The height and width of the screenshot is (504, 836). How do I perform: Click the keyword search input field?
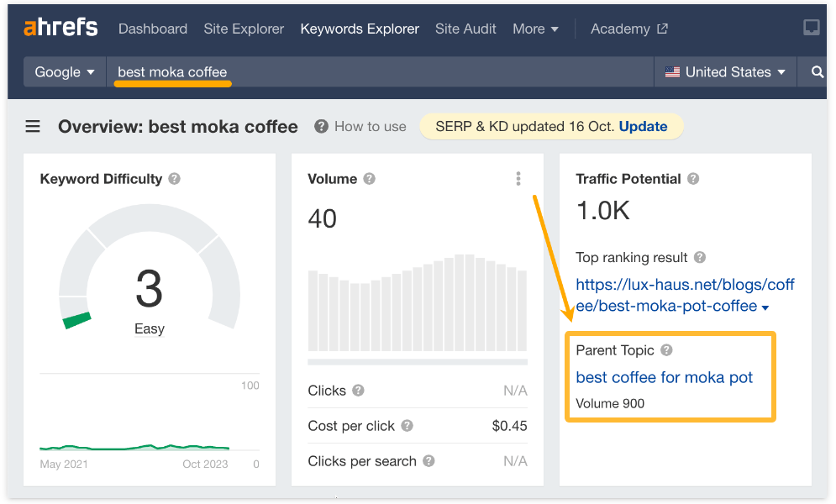tap(378, 72)
